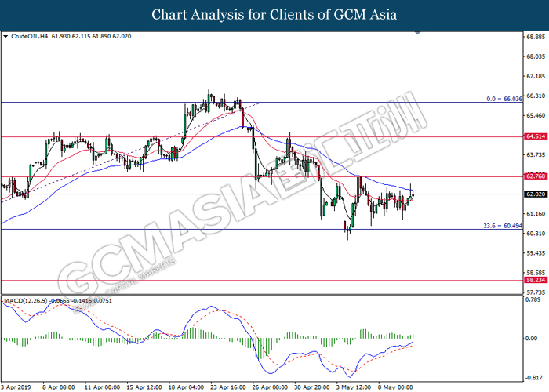Click the 62.768 red price tag
The height and width of the screenshot is (392, 549).
(x=536, y=177)
